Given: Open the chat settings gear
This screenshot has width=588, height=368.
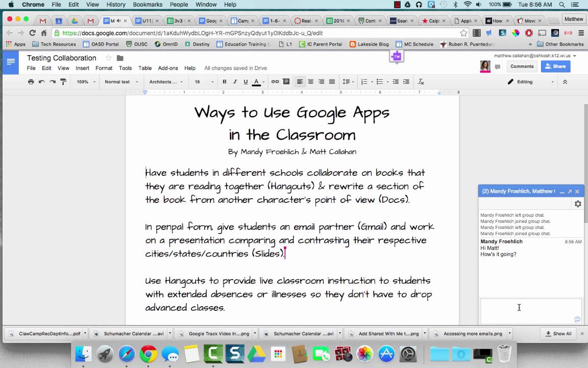Looking at the screenshot, I should [x=578, y=203].
